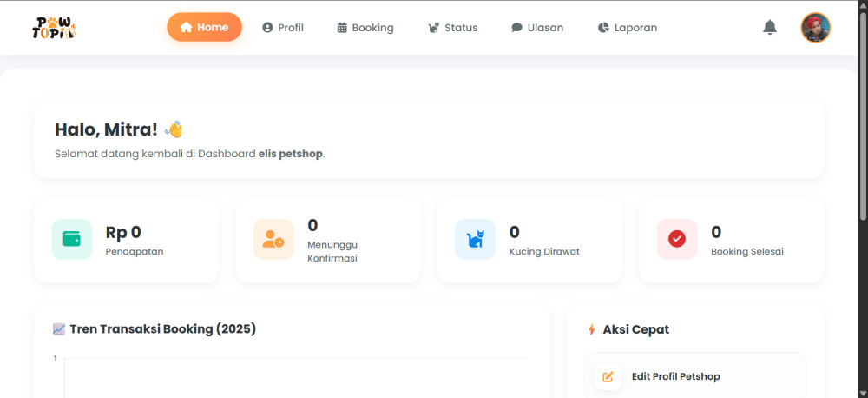Screen dimensions: 868x398
Task: Click the chart icon beside Tren Transaksi
Action: click(x=59, y=329)
